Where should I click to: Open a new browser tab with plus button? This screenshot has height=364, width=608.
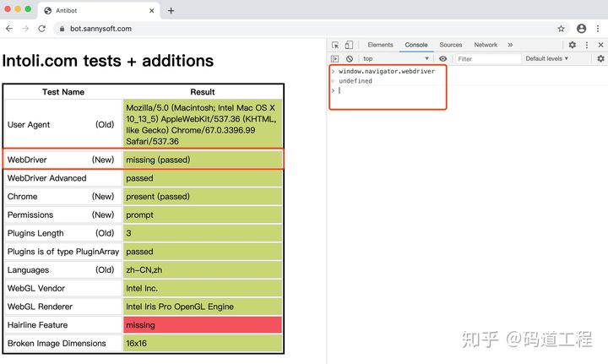point(171,10)
